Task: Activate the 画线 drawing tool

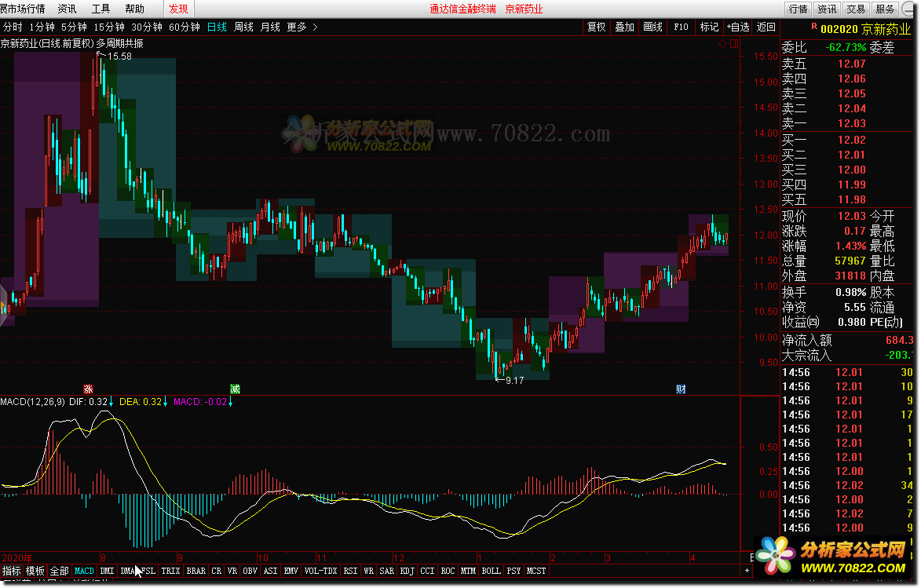Action: [652, 27]
